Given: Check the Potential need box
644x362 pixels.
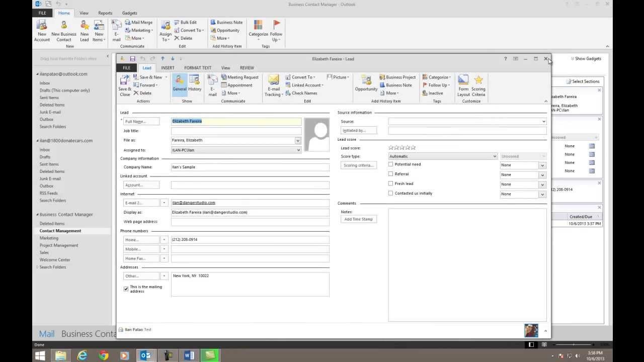Looking at the screenshot, I should pos(390,164).
